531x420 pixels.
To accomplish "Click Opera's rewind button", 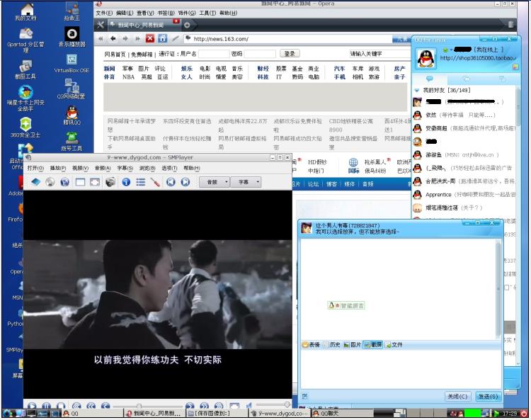I will click(101, 39).
